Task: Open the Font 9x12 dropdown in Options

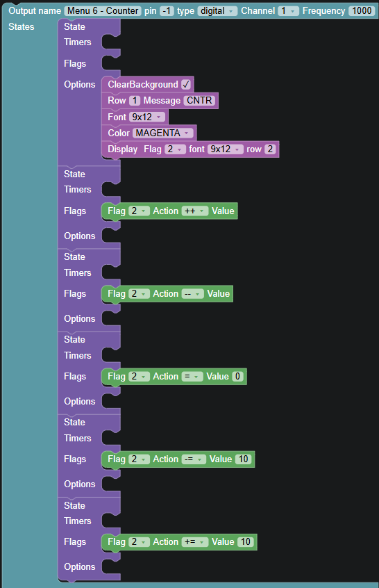Action: click(146, 117)
